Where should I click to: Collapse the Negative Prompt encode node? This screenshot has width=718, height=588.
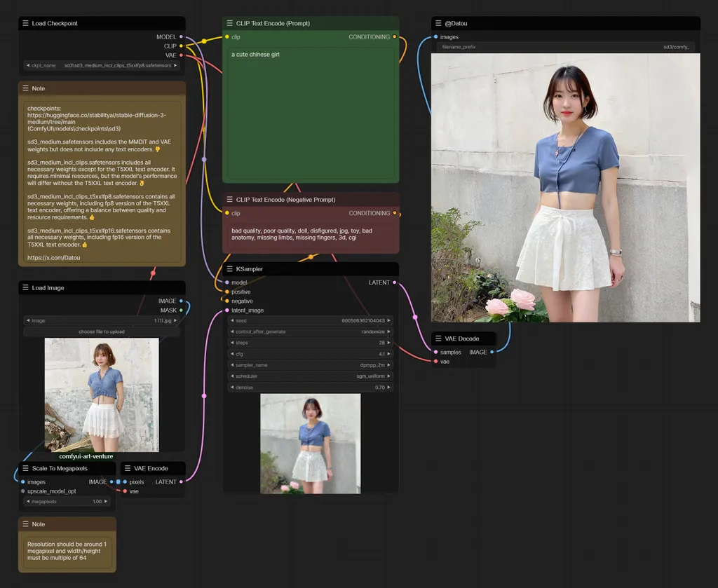[229, 199]
